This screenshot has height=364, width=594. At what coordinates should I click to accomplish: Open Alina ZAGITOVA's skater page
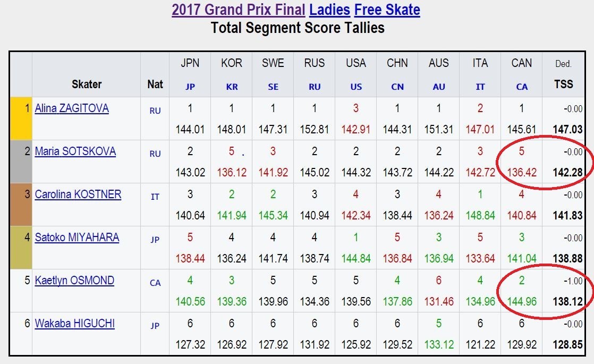point(72,108)
